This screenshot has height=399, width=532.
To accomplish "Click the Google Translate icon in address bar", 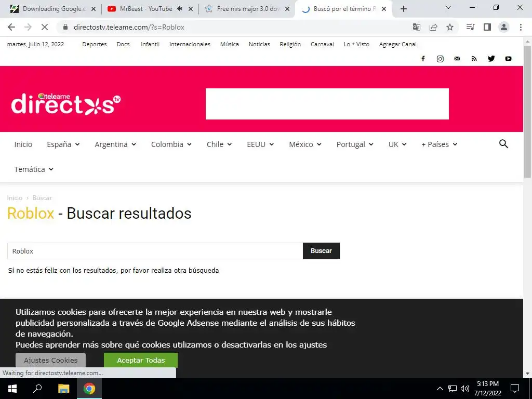I will click(416, 27).
